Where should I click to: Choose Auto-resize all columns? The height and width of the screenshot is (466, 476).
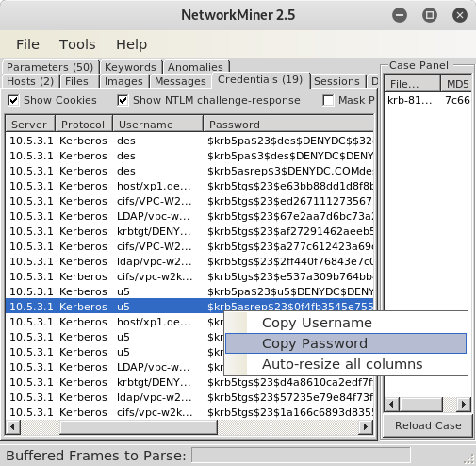[x=346, y=364]
